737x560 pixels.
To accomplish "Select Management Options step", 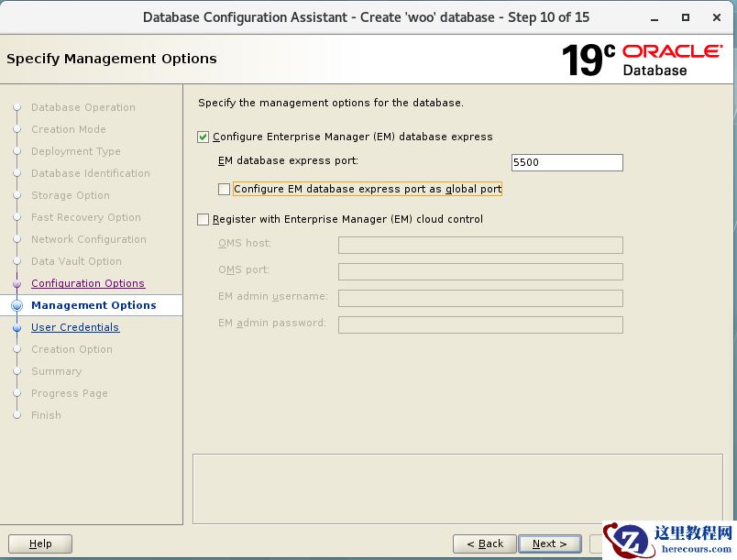I will [93, 305].
